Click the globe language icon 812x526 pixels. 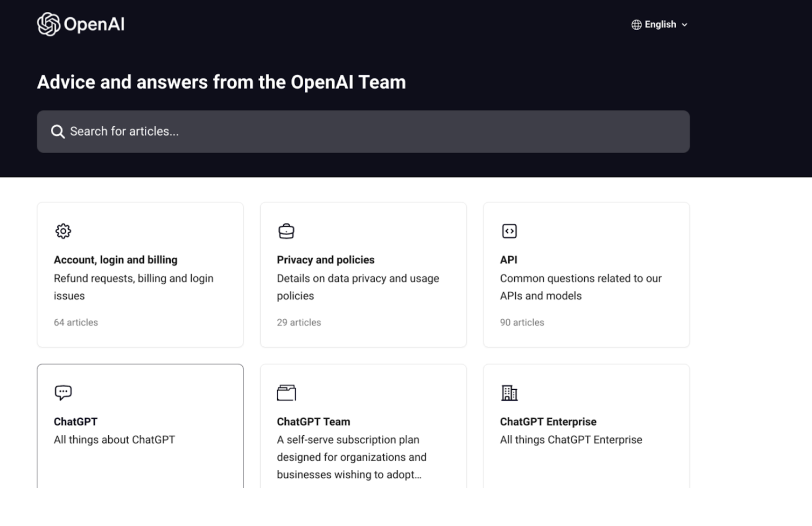[x=636, y=25]
